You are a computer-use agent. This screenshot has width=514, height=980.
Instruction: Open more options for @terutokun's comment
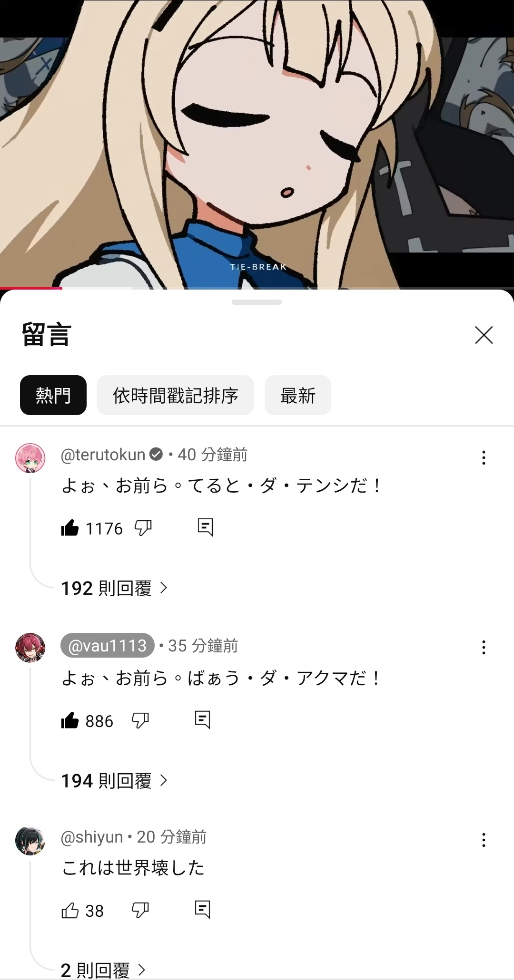[x=484, y=457]
